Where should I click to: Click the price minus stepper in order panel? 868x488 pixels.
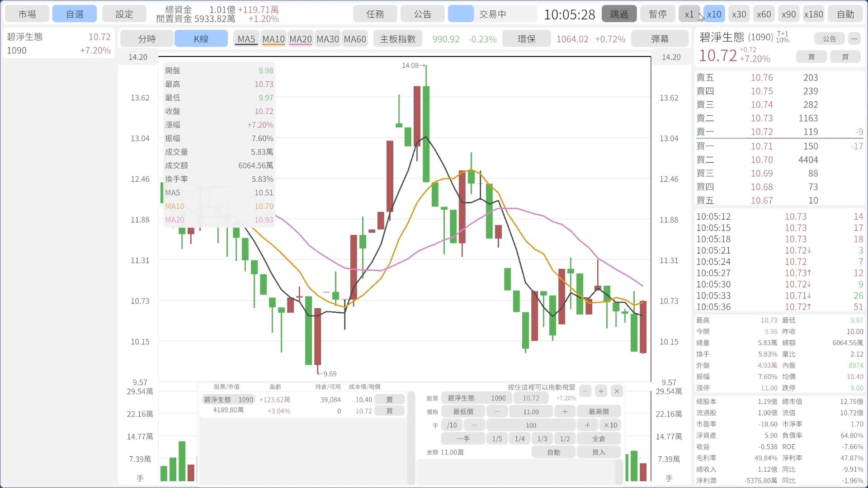click(x=497, y=412)
